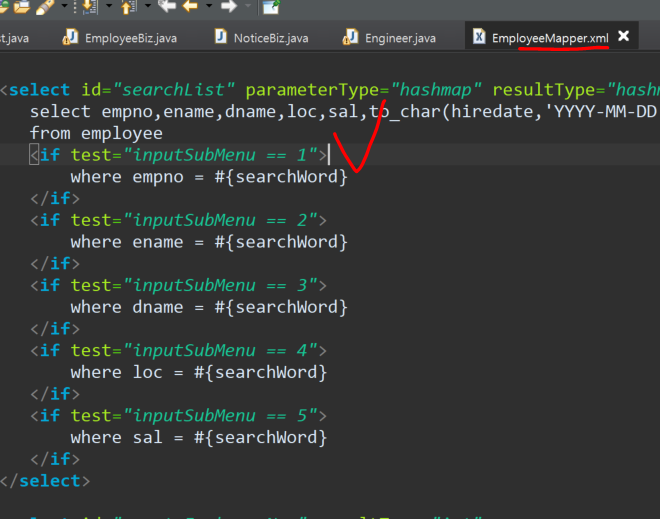Click the resultType attribute text
The height and width of the screenshot is (519, 660).
click(576, 90)
